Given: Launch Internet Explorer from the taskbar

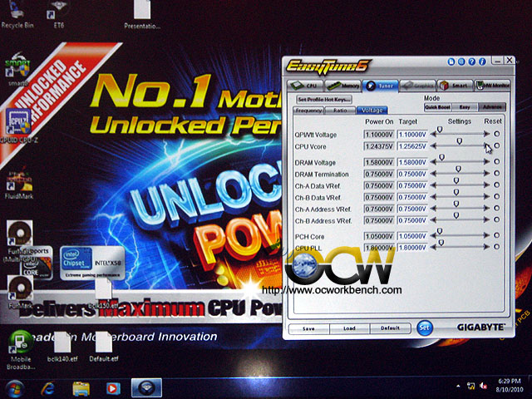Looking at the screenshot, I should (48, 389).
